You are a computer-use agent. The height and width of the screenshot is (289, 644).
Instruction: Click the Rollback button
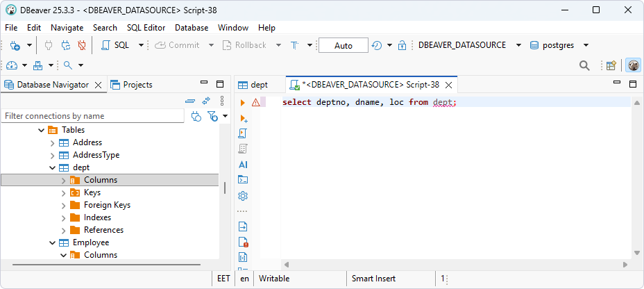(x=244, y=45)
